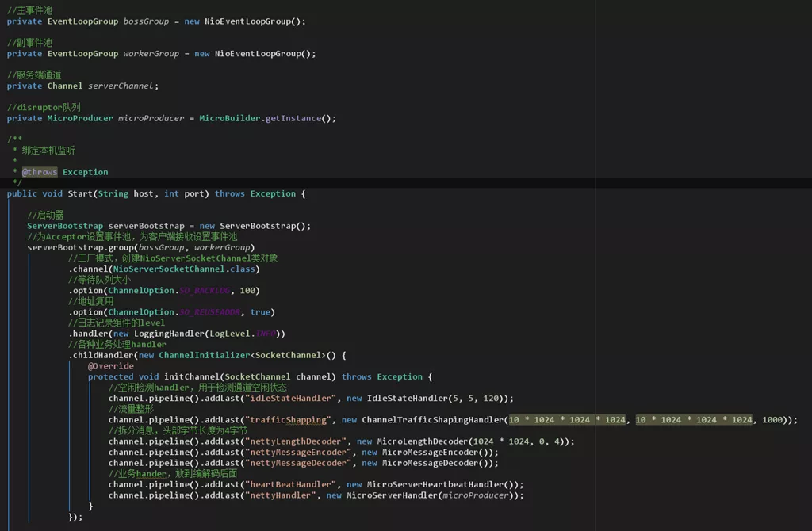
Task: Click the Start method name in its signature
Action: point(80,193)
